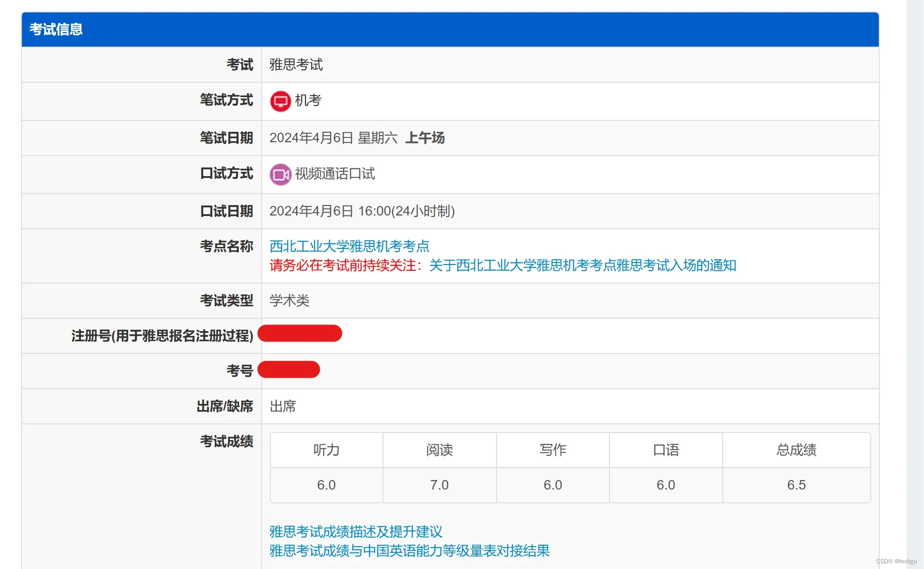Click the 考点名称 row label
This screenshot has height=569, width=924.
(226, 246)
